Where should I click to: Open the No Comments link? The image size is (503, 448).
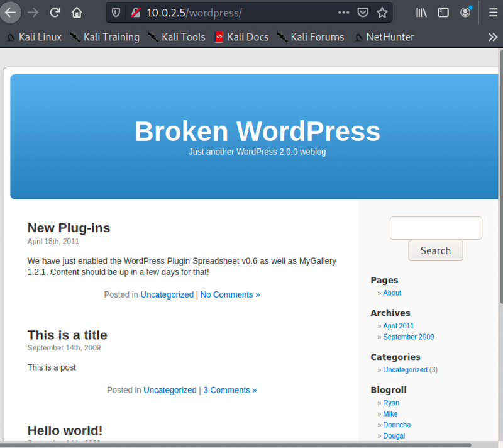point(230,294)
